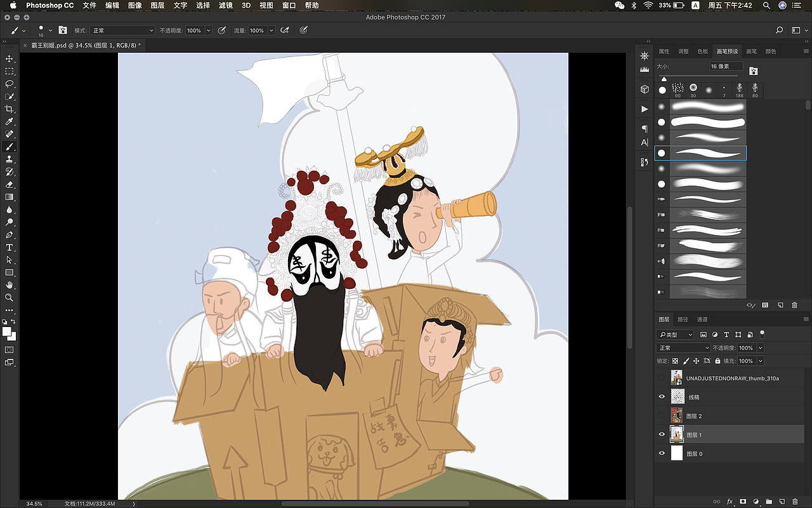Viewport: 812px width, 508px height.
Task: Open the Actions panel play icon
Action: click(x=645, y=109)
